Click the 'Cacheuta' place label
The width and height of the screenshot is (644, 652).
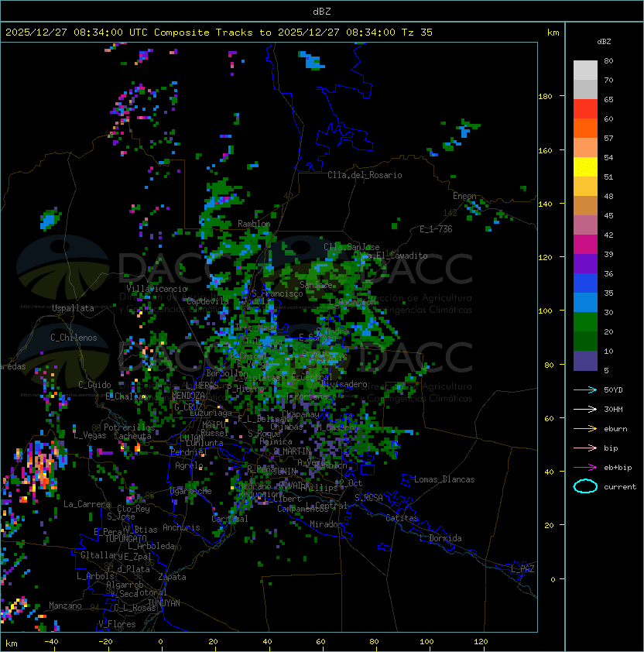(132, 436)
